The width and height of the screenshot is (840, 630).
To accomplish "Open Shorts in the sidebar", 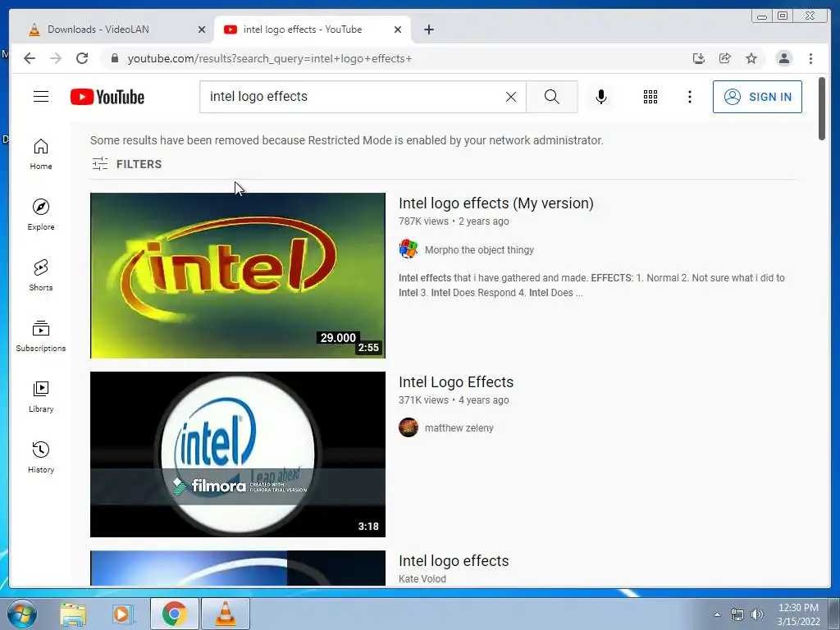I will pos(41,276).
